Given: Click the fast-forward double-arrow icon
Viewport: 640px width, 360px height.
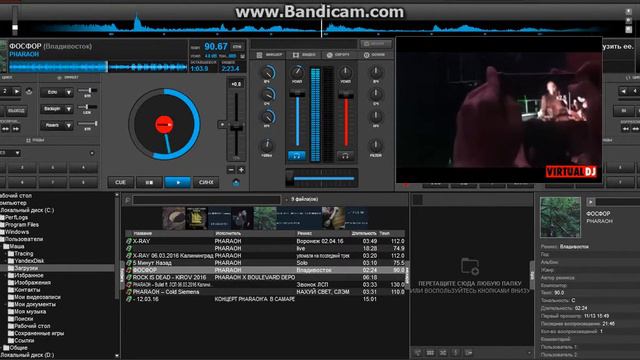Looking at the screenshot, I should [x=16, y=129].
